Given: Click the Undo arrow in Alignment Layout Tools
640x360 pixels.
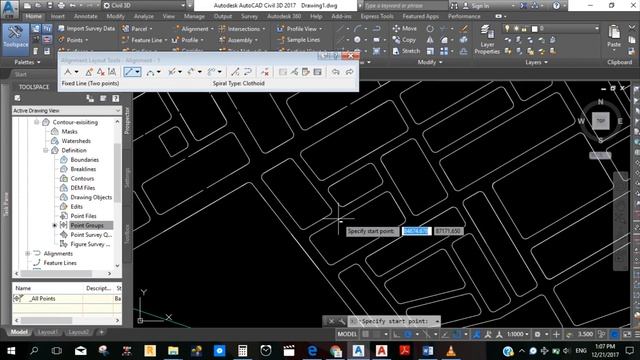Looking at the screenshot, I should coord(336,72).
